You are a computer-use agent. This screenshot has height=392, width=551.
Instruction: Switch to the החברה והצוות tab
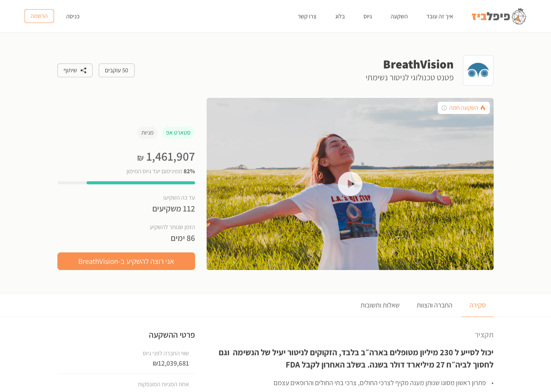click(435, 305)
